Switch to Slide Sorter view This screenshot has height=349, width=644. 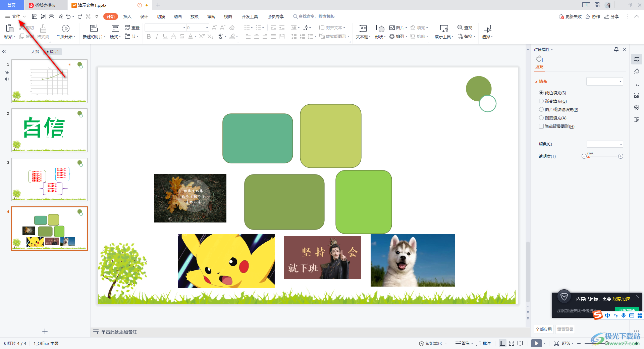point(512,343)
